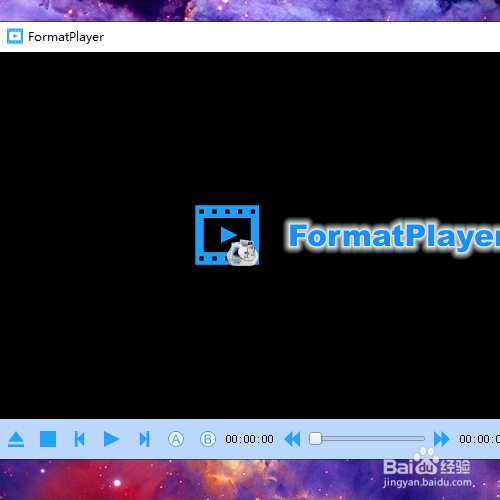Click the FormatPlayer title bar icon
Viewport: 500px width, 500px height.
pyautogui.click(x=15, y=36)
